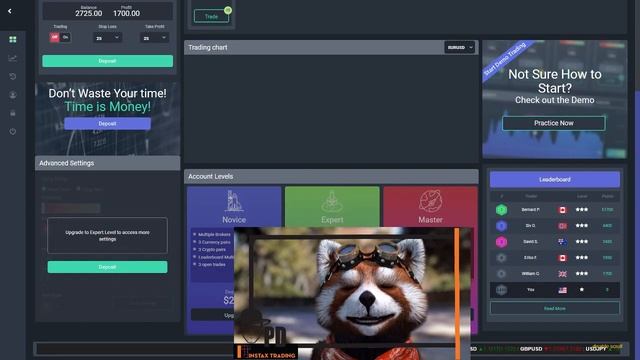Click the green notification badge on Trade
640x360 pixels.
click(x=228, y=10)
